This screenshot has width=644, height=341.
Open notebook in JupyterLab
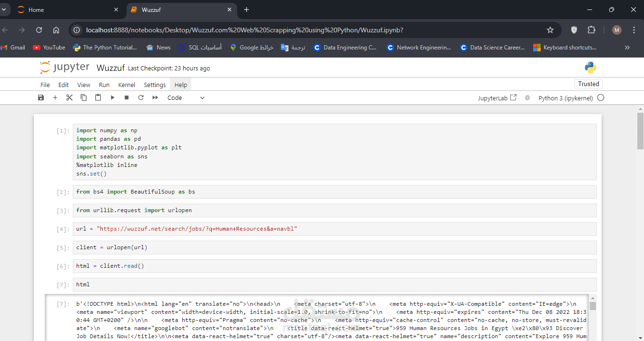(x=497, y=98)
